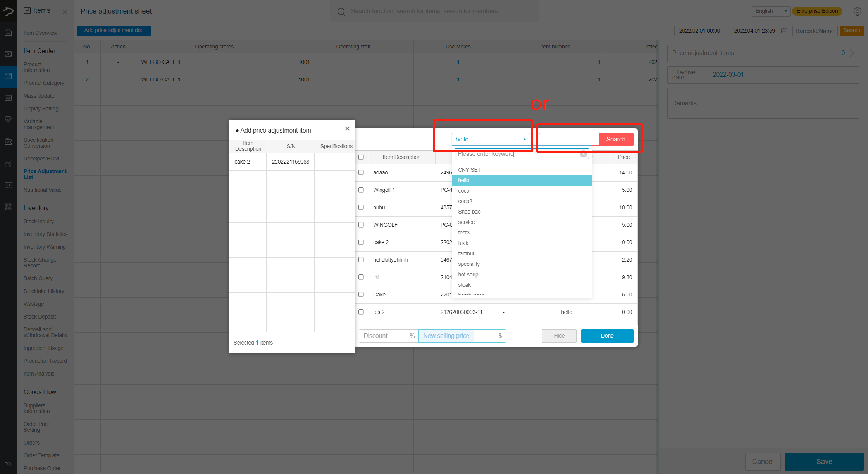Open Nutritional Value in the side menu
Viewport: 868px width, 474px height.
click(x=43, y=190)
